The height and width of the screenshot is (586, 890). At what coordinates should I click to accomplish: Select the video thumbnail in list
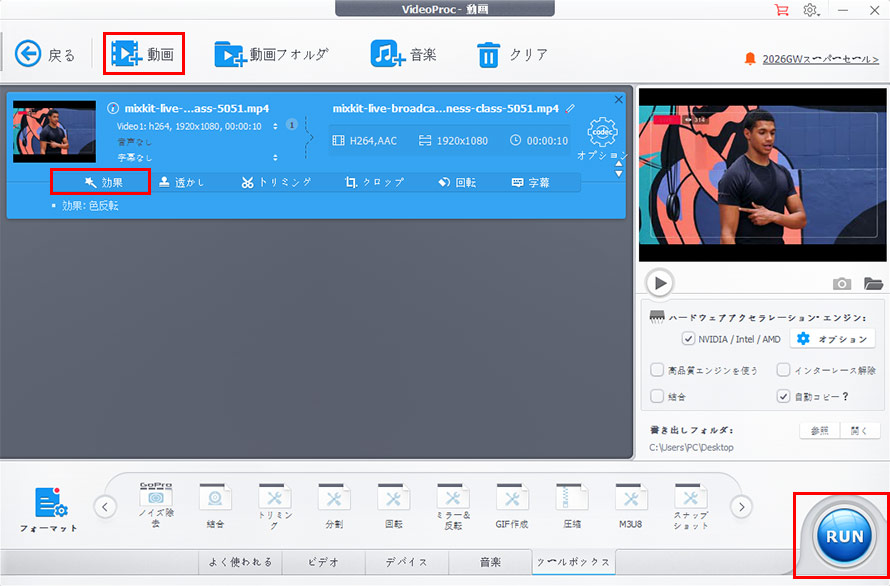[54, 132]
